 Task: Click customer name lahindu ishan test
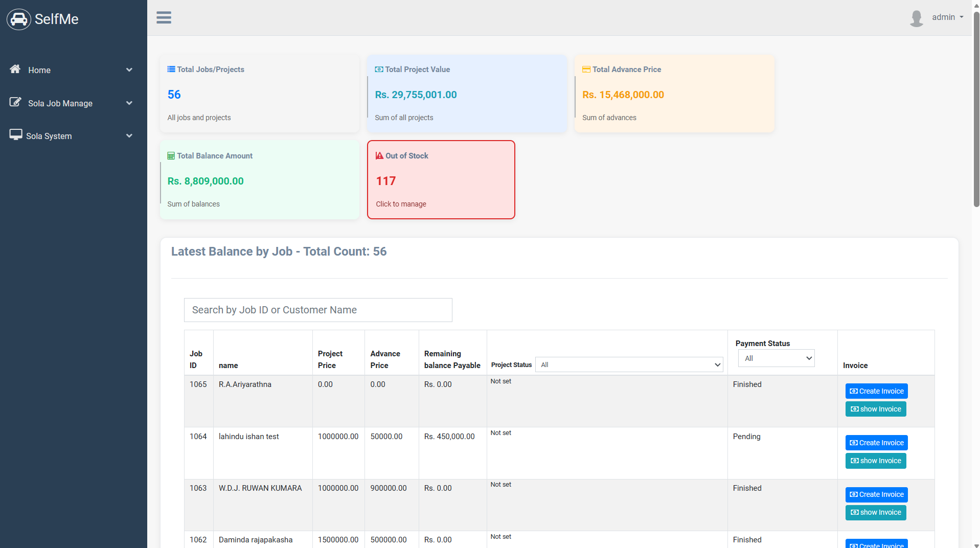[248, 437]
